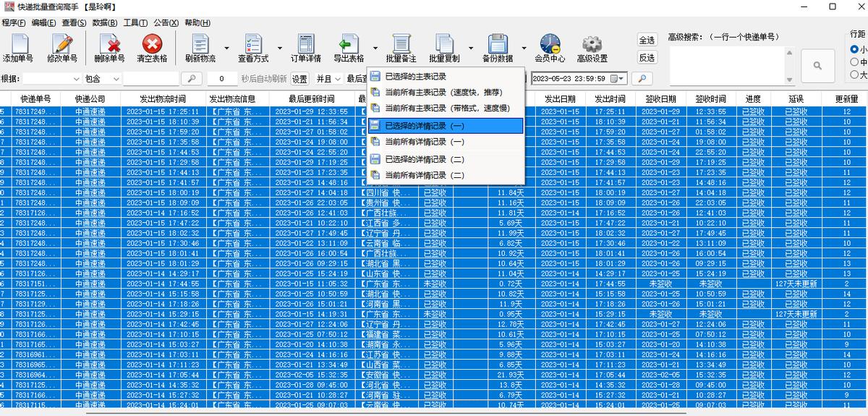The height and width of the screenshot is (416, 868).
Task: Open the 数据(B) menu
Action: [106, 22]
